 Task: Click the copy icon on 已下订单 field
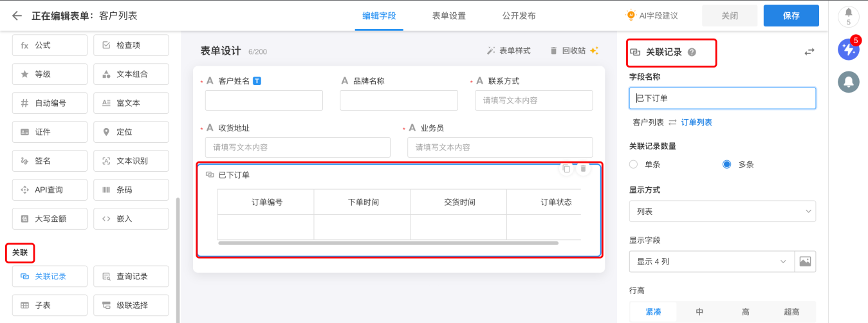point(566,169)
